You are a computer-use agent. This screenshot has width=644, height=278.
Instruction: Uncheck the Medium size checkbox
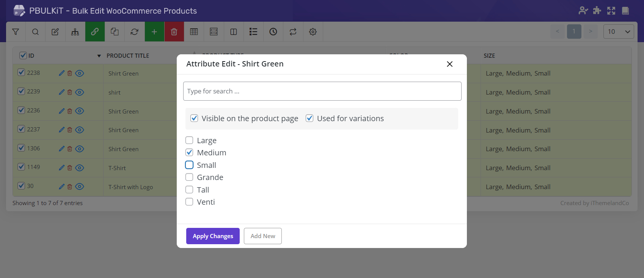tap(189, 153)
